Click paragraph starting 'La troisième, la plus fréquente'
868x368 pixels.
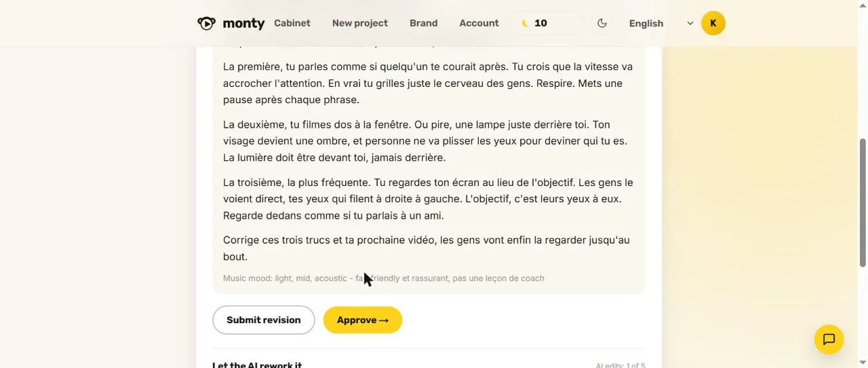pyautogui.click(x=428, y=199)
